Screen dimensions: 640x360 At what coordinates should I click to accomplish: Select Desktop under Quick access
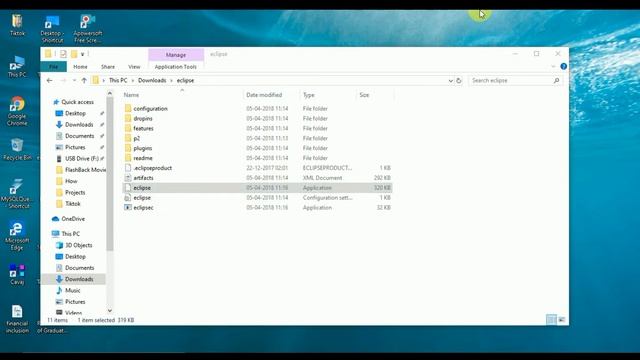tap(75, 113)
